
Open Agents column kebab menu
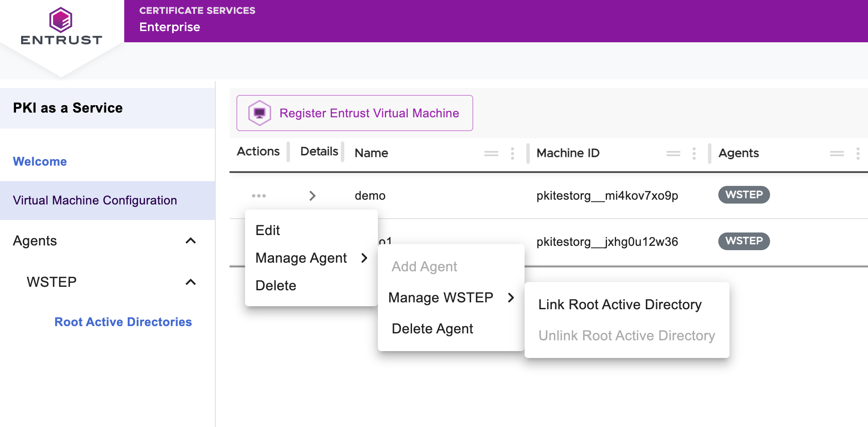(x=858, y=154)
